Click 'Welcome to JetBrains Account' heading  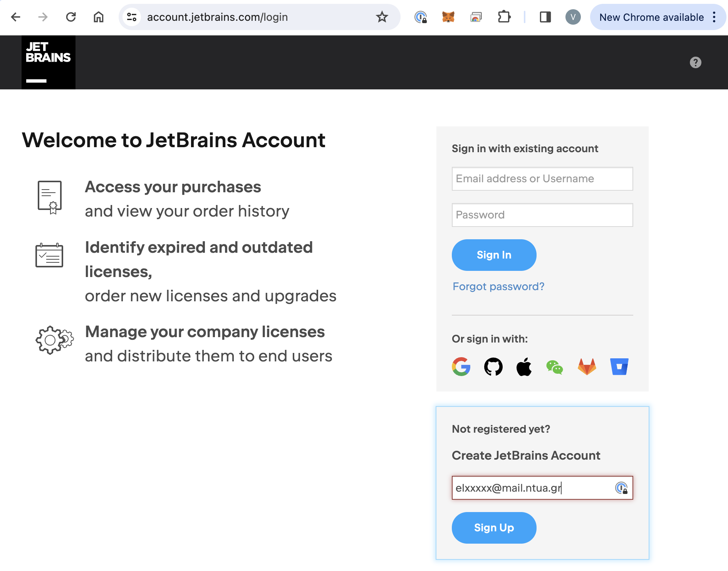[x=174, y=140]
